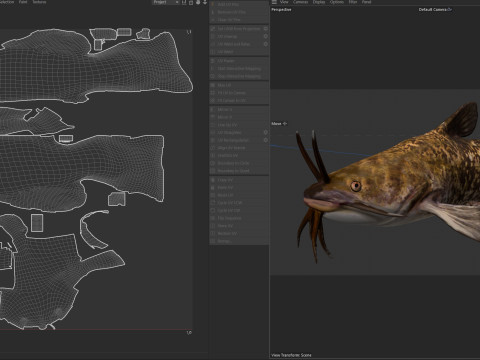Click the down-arrow icon in UV editor header
Viewport: 480px width, 360px height.
205,2
